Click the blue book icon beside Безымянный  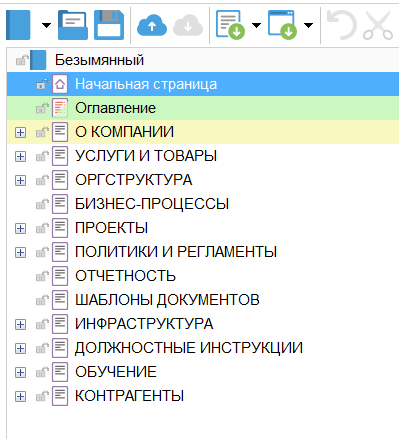tap(38, 60)
